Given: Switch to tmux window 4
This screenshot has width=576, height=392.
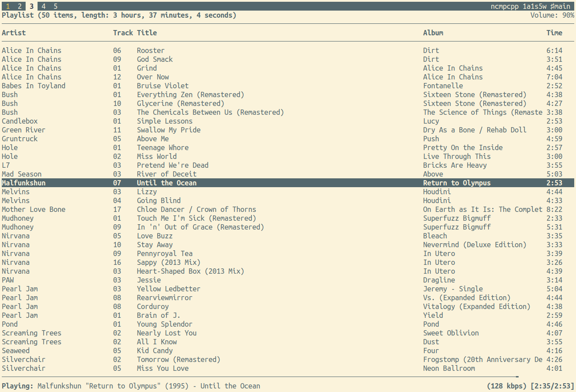Looking at the screenshot, I should pyautogui.click(x=44, y=6).
